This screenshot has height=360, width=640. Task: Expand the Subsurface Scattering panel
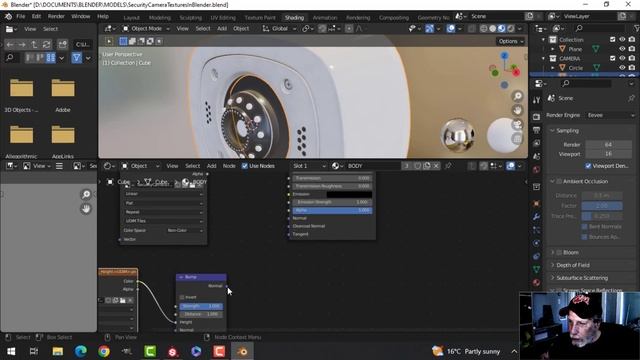553,278
